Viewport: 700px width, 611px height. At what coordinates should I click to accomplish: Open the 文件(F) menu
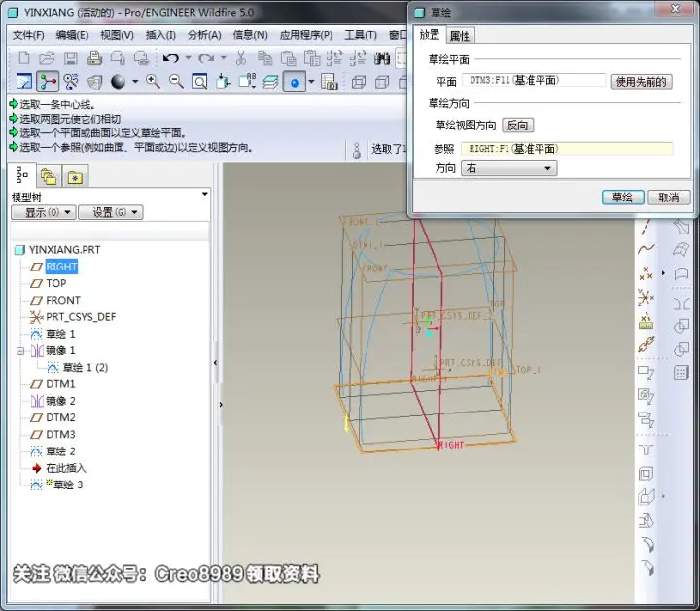[x=27, y=35]
